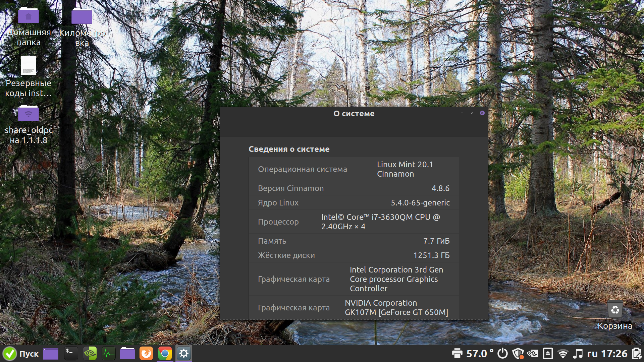The width and height of the screenshot is (644, 362).
Task: Open the printers tray icon
Action: coord(457,354)
